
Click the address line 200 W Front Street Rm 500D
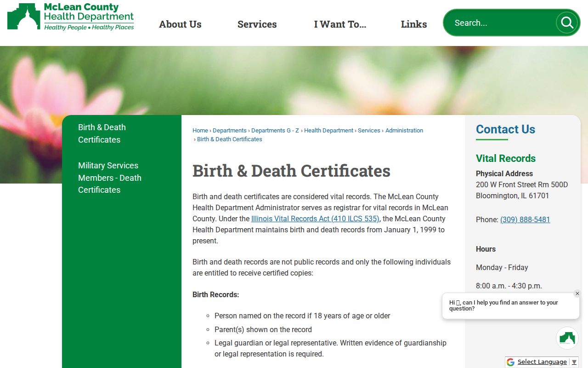(x=522, y=184)
